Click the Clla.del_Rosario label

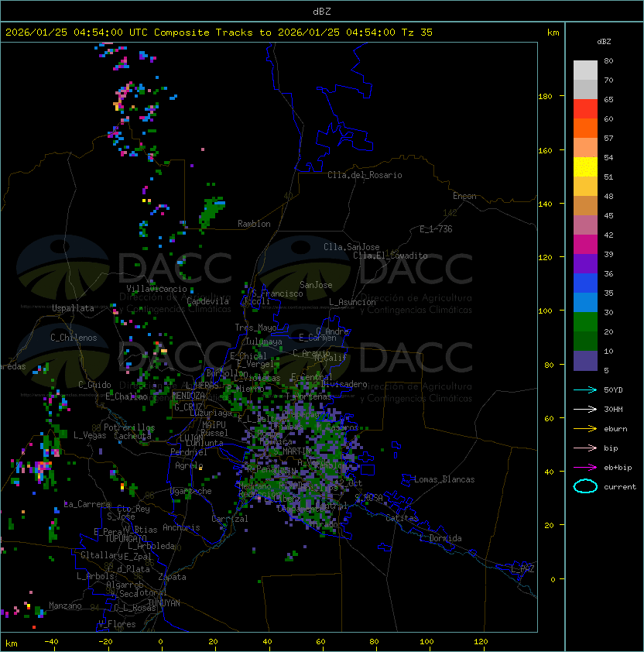point(365,175)
